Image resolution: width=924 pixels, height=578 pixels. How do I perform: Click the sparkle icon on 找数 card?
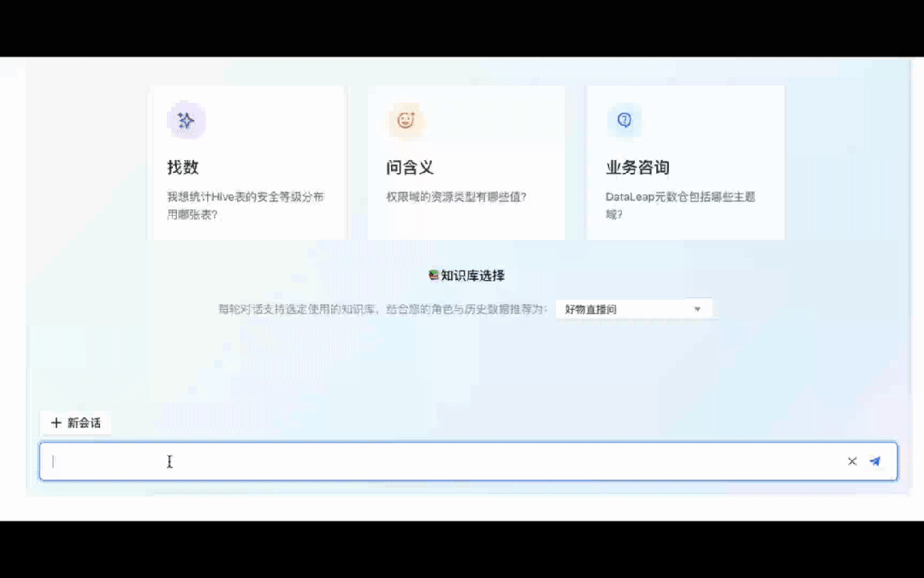pos(187,121)
